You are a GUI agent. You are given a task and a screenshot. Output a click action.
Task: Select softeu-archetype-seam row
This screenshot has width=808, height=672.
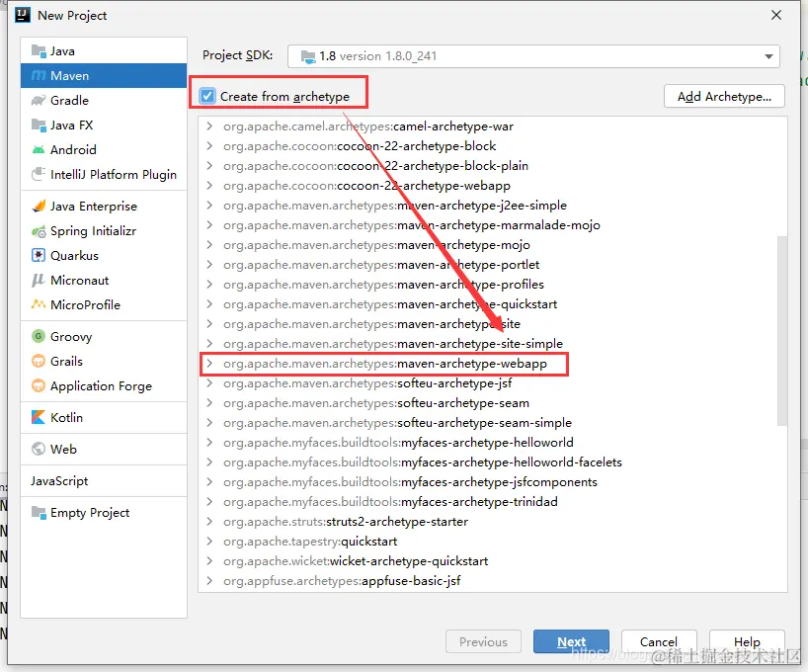point(493,403)
